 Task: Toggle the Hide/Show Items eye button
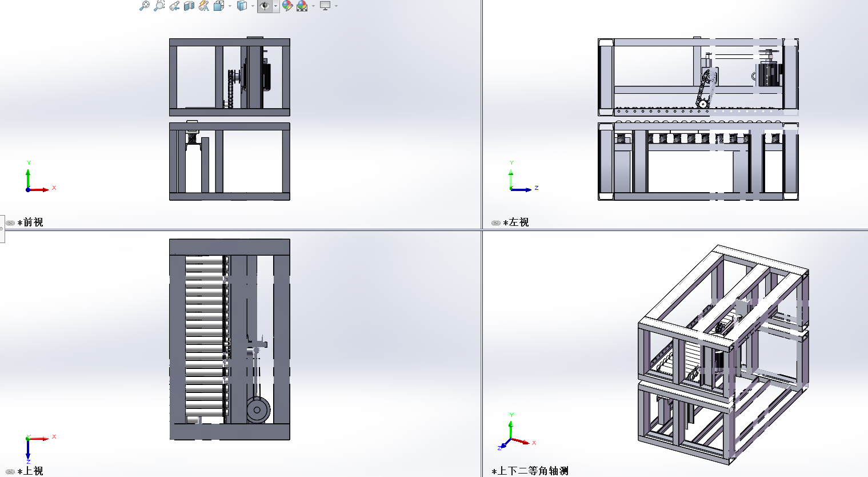click(265, 6)
